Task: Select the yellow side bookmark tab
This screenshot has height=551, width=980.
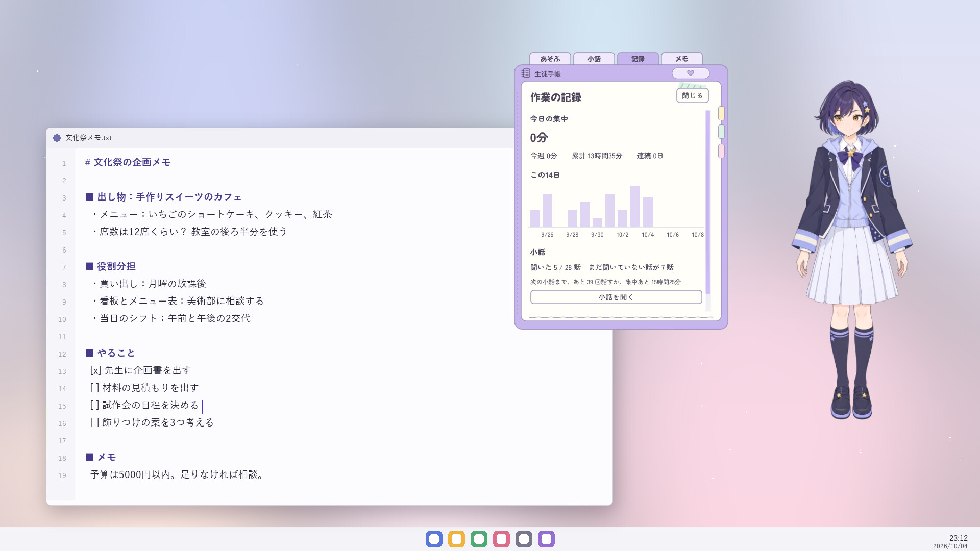Action: tap(721, 113)
